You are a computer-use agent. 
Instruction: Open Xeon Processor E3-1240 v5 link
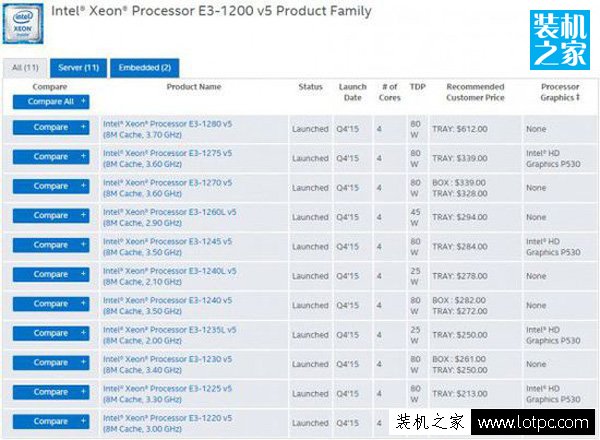pos(168,306)
